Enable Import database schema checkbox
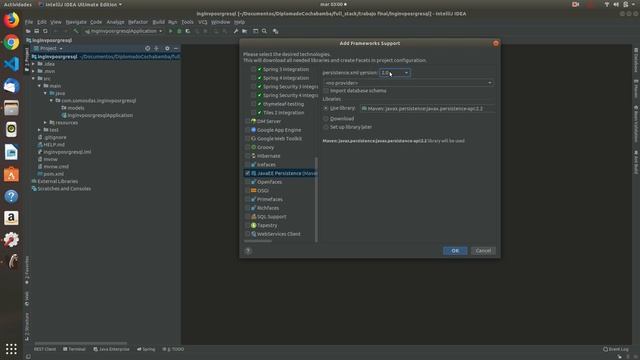 (326, 91)
